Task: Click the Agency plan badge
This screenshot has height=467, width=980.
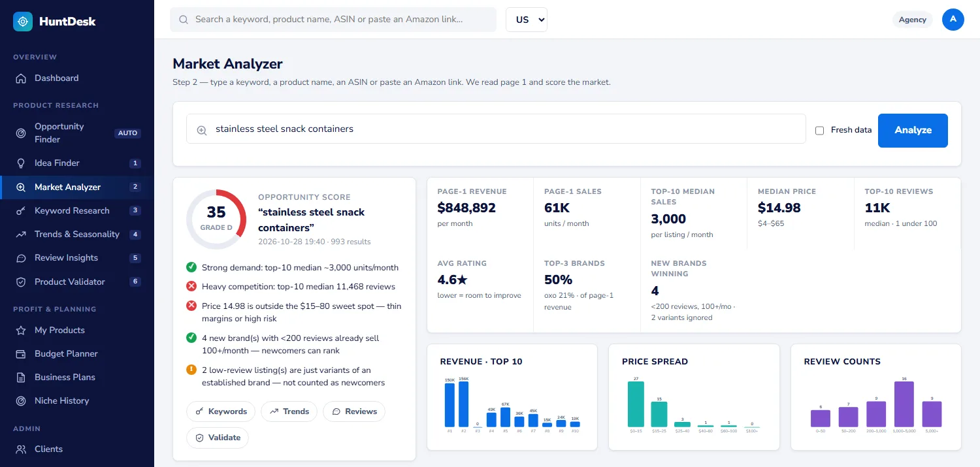Action: click(913, 20)
